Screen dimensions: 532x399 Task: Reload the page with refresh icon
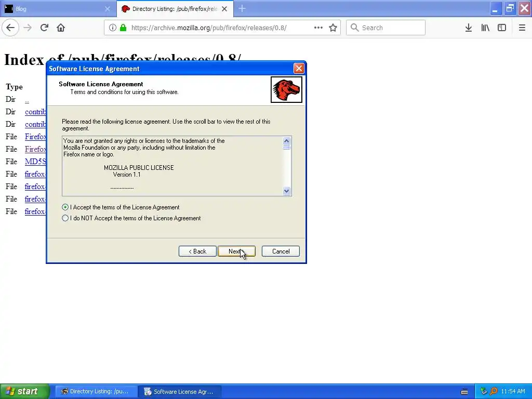[44, 28]
